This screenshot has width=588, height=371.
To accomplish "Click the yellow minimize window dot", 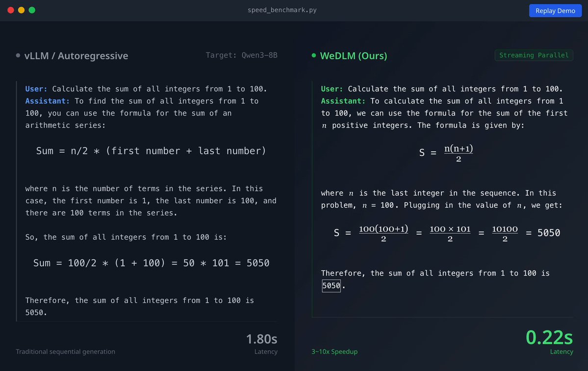I will [21, 10].
